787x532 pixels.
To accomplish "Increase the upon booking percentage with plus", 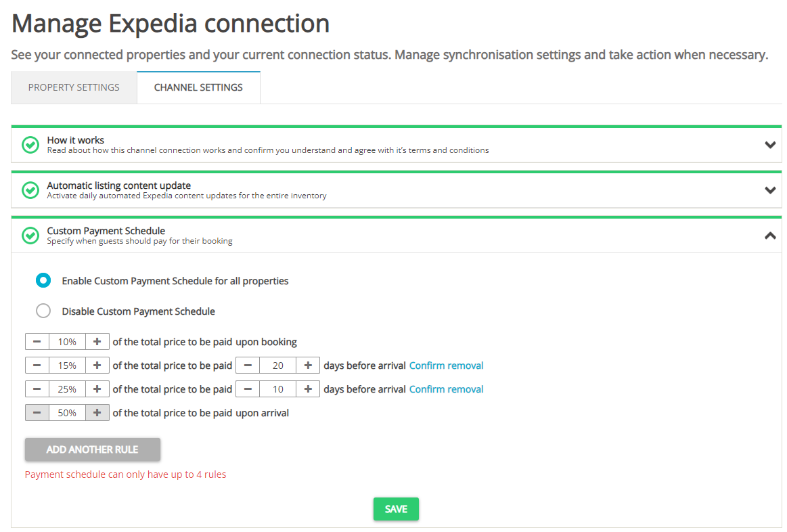I will click(x=97, y=342).
